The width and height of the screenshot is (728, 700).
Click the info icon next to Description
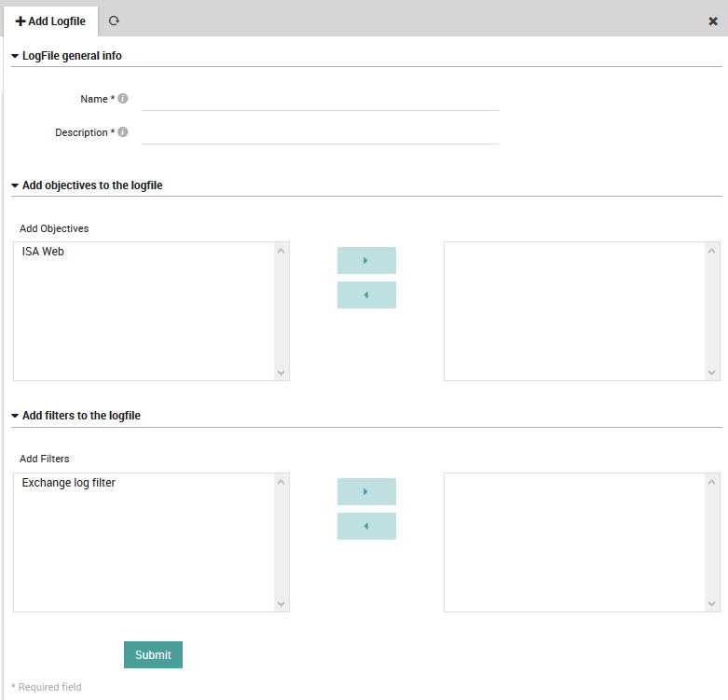click(x=123, y=132)
